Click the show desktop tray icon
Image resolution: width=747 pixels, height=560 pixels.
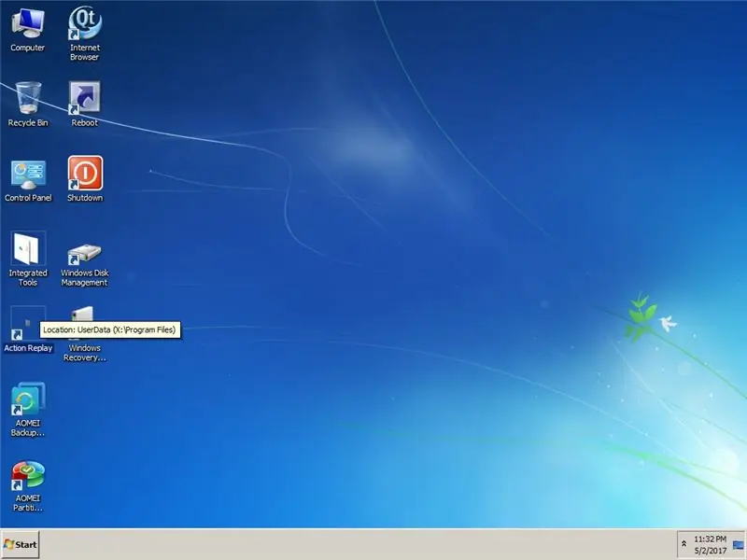(738, 545)
